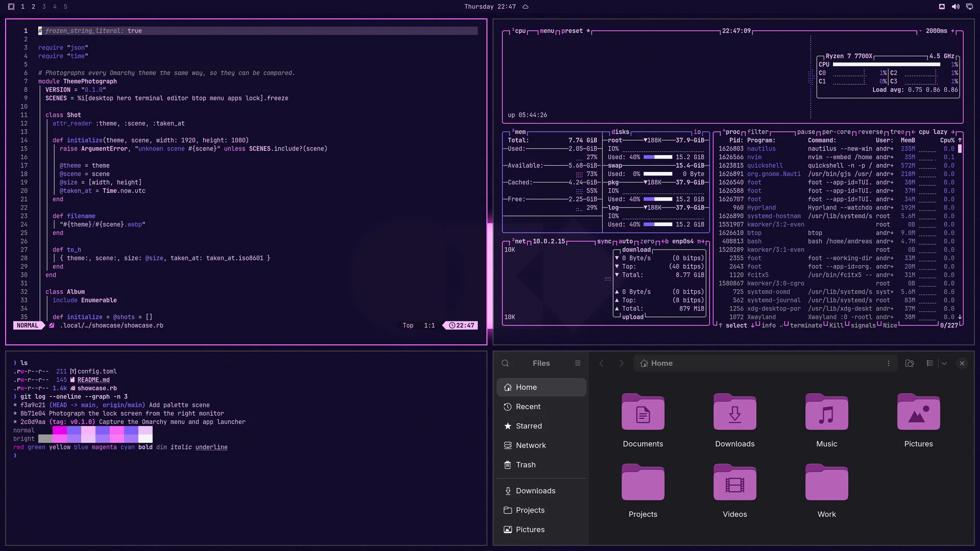Click the search-folder camera icon in Files
This screenshot has height=551, width=980.
click(x=909, y=363)
